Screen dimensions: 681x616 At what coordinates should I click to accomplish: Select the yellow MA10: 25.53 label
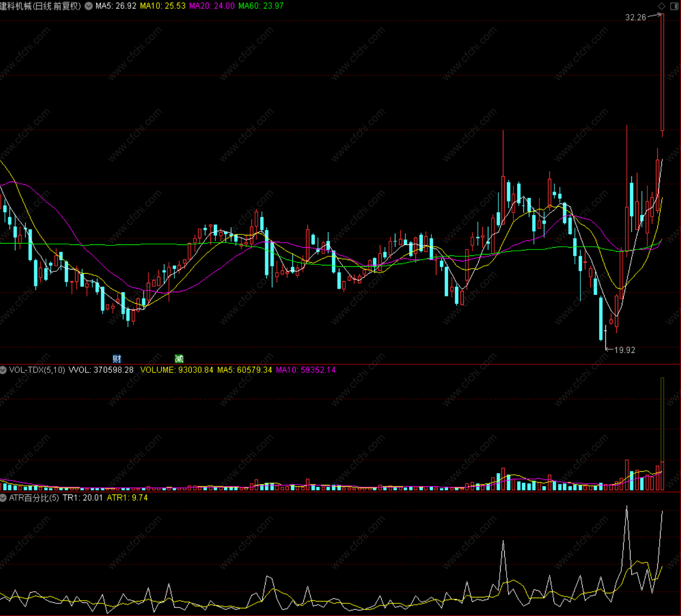click(x=163, y=6)
